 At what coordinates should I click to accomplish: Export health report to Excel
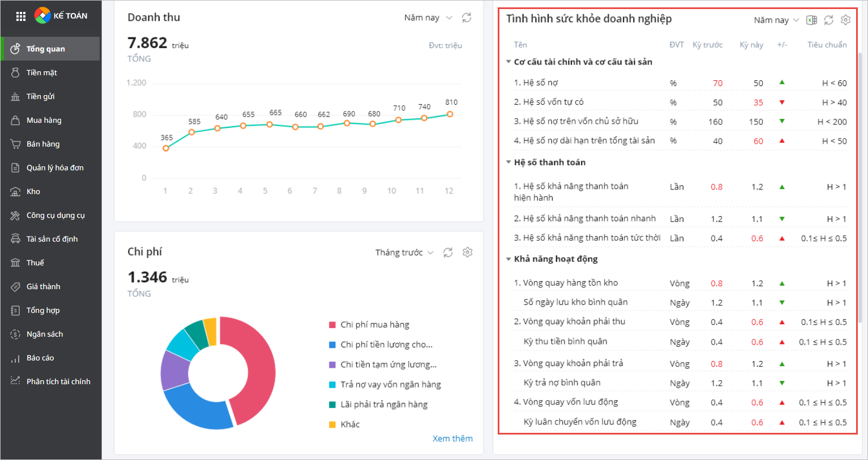pyautogui.click(x=811, y=20)
